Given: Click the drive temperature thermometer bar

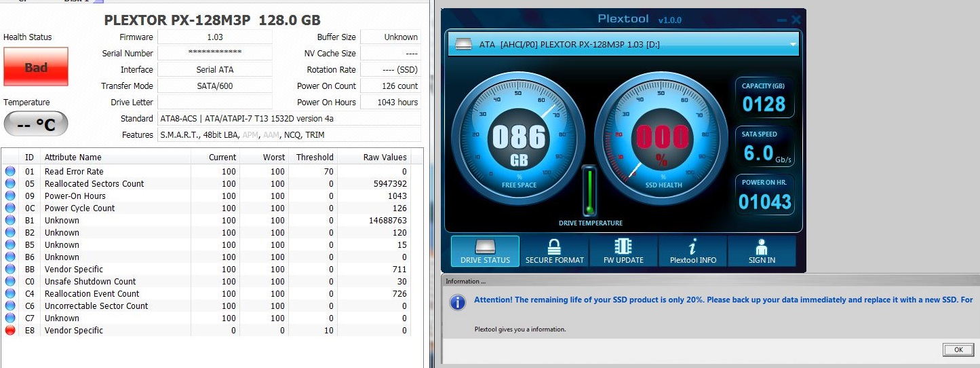Looking at the screenshot, I should tap(590, 191).
